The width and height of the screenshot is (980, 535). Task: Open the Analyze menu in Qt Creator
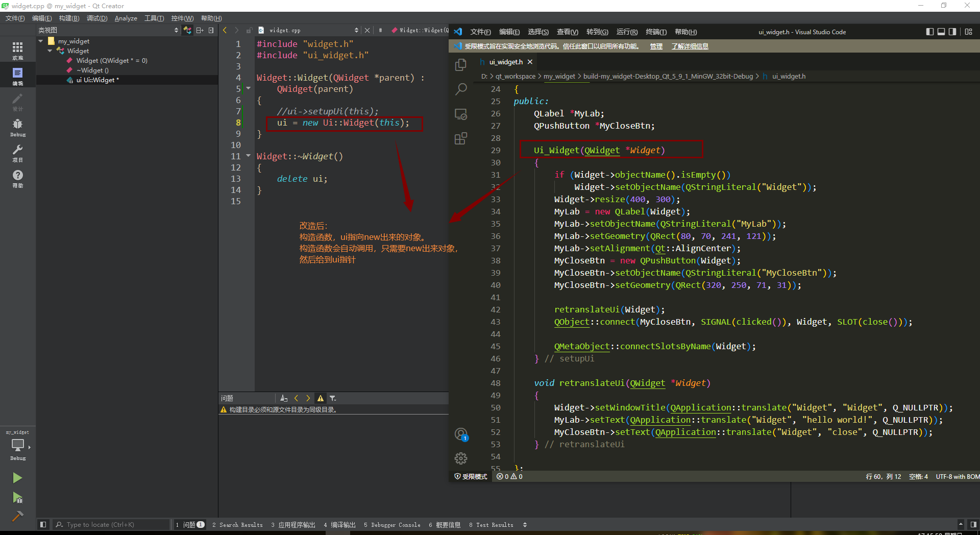126,18
